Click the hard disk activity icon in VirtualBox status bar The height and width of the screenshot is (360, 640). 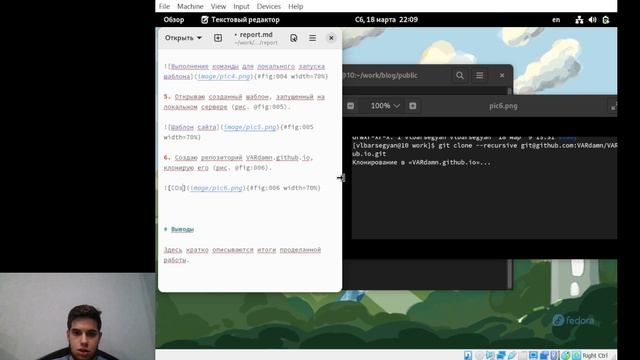coord(468,355)
